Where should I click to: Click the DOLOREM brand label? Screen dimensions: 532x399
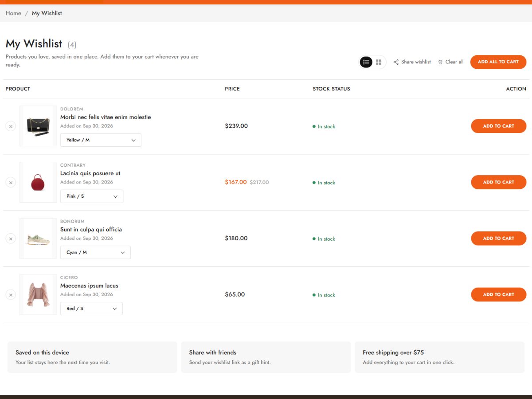click(x=72, y=109)
